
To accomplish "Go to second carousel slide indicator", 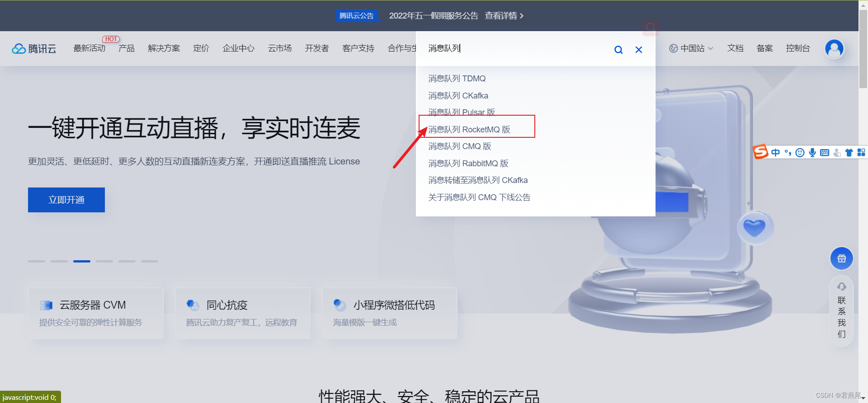I will [59, 261].
